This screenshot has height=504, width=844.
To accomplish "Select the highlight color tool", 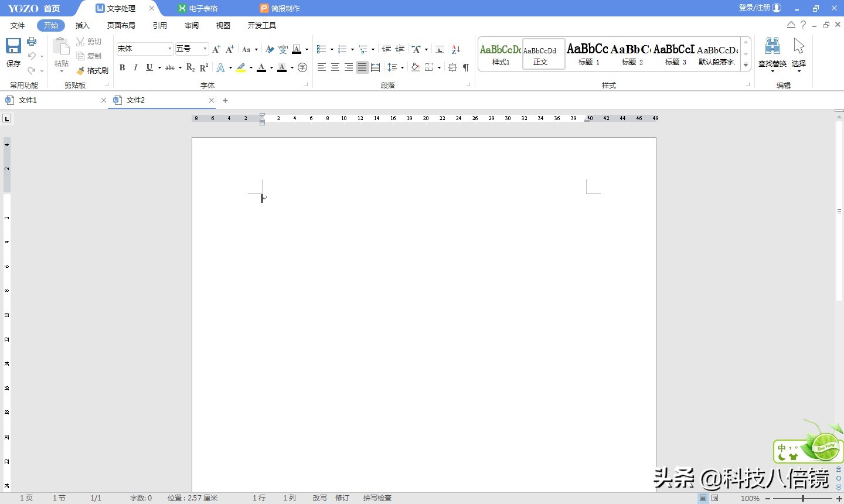I will tap(242, 67).
